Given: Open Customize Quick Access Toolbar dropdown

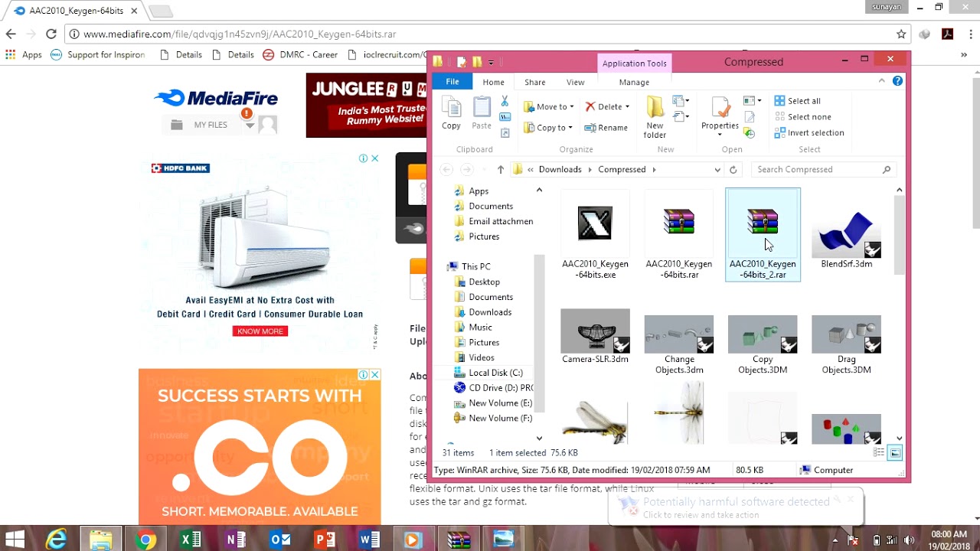Looking at the screenshot, I should coord(491,62).
